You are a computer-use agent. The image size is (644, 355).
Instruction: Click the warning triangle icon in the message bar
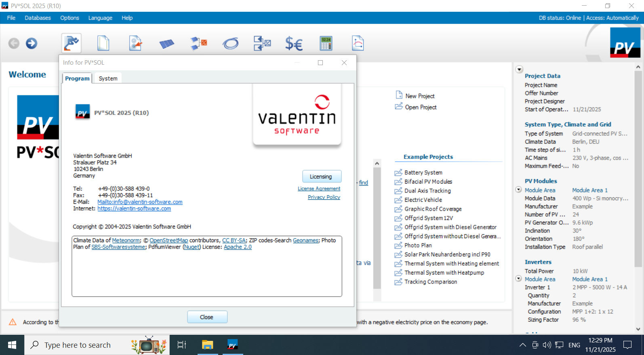pos(13,322)
